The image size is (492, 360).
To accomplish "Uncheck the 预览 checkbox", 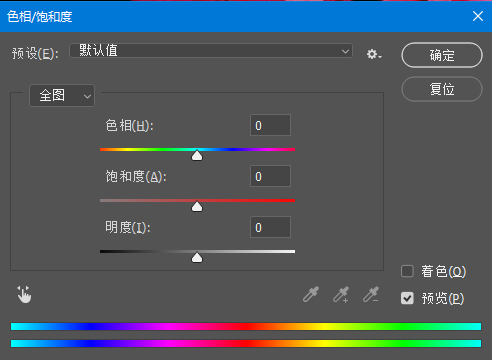I will 407,298.
